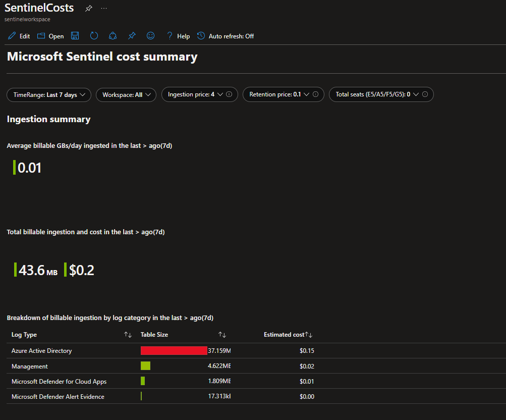506x420 pixels.
Task: Click the Edit pencil button
Action: [19, 36]
